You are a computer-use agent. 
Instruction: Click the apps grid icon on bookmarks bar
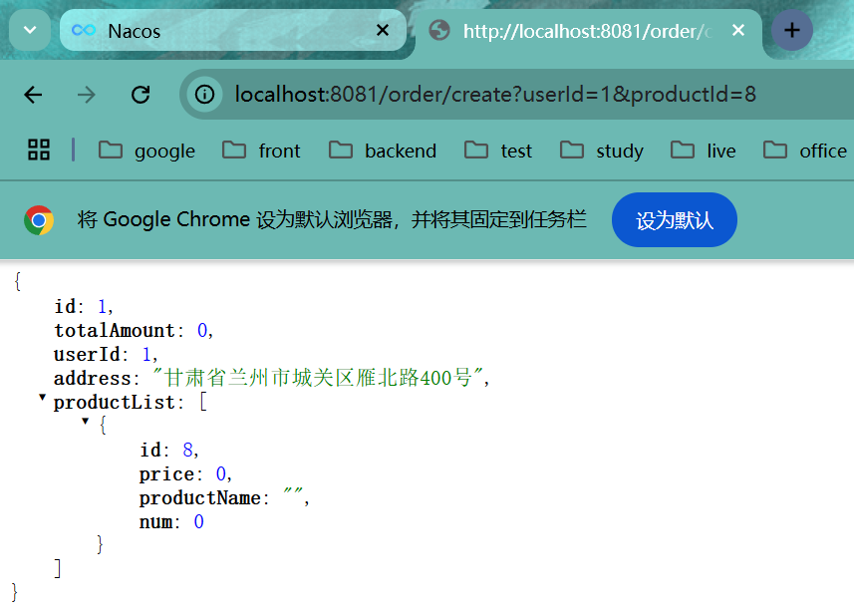click(x=39, y=150)
